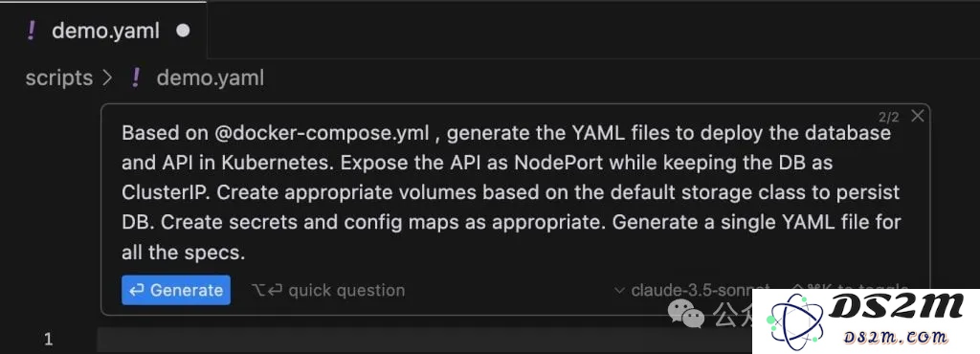Open the scripts folder breadcrumb
The height and width of the screenshot is (354, 980).
(x=58, y=78)
